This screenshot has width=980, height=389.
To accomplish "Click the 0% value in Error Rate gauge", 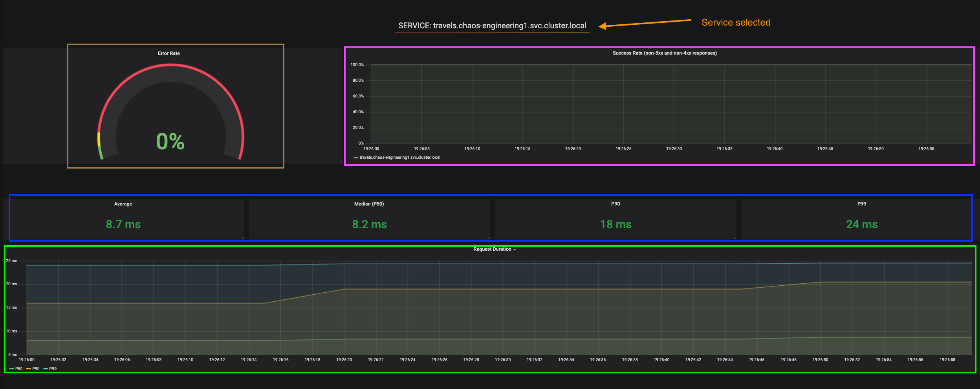I will [x=170, y=141].
